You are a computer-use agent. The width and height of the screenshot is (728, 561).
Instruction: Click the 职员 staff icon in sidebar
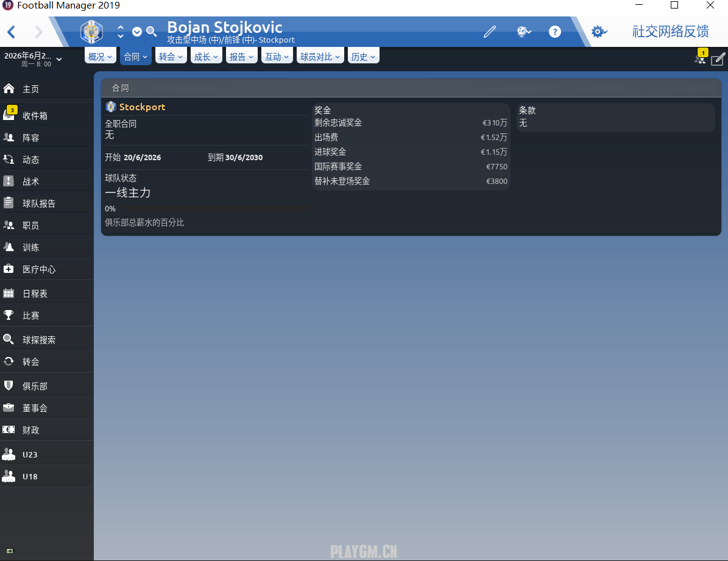9,225
